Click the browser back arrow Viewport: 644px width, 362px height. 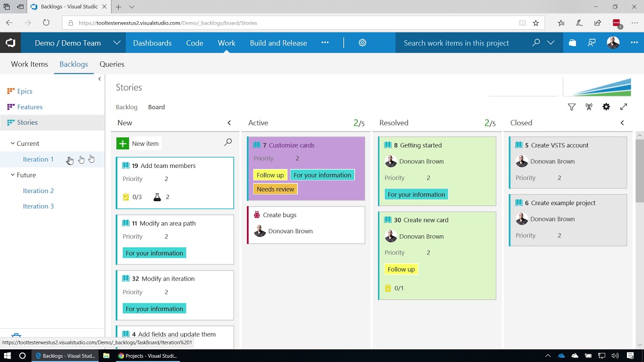pos(10,23)
